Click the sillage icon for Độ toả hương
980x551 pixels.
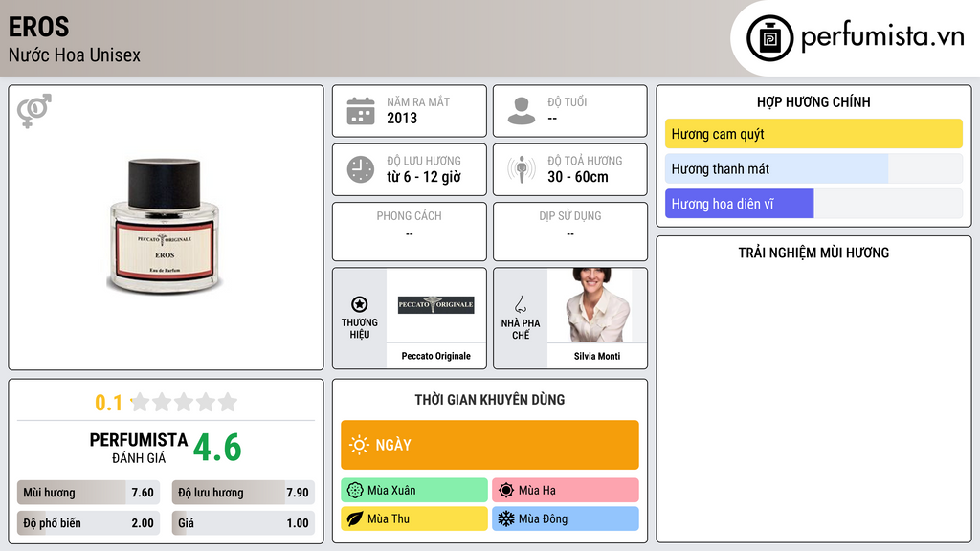click(522, 169)
